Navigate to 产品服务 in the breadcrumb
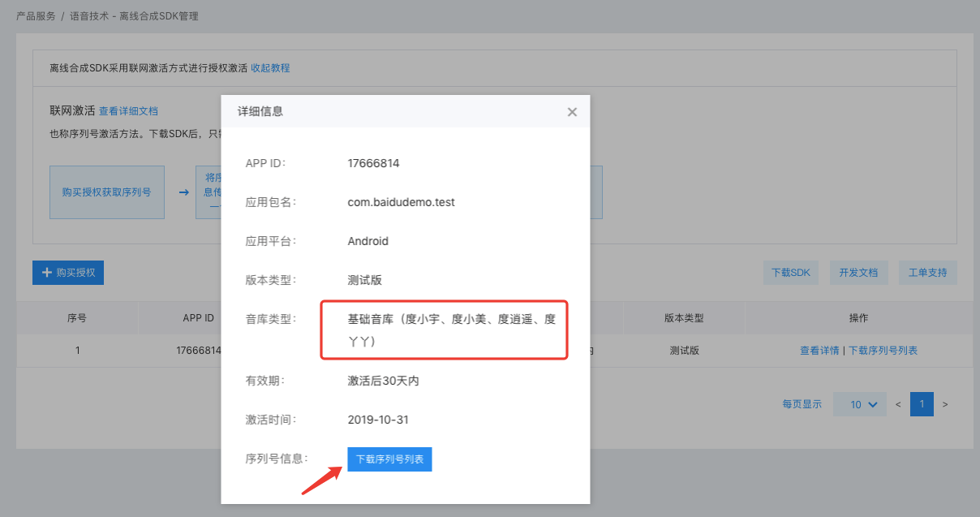 point(36,16)
